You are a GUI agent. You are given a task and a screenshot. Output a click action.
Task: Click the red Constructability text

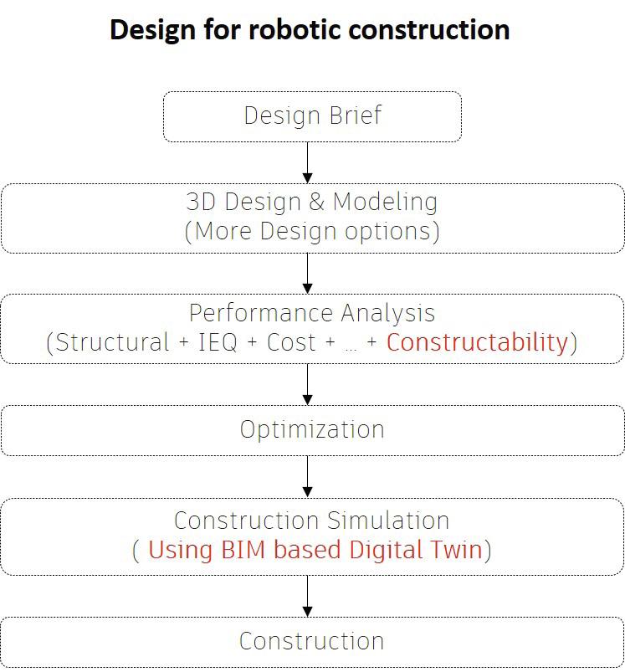tap(477, 343)
